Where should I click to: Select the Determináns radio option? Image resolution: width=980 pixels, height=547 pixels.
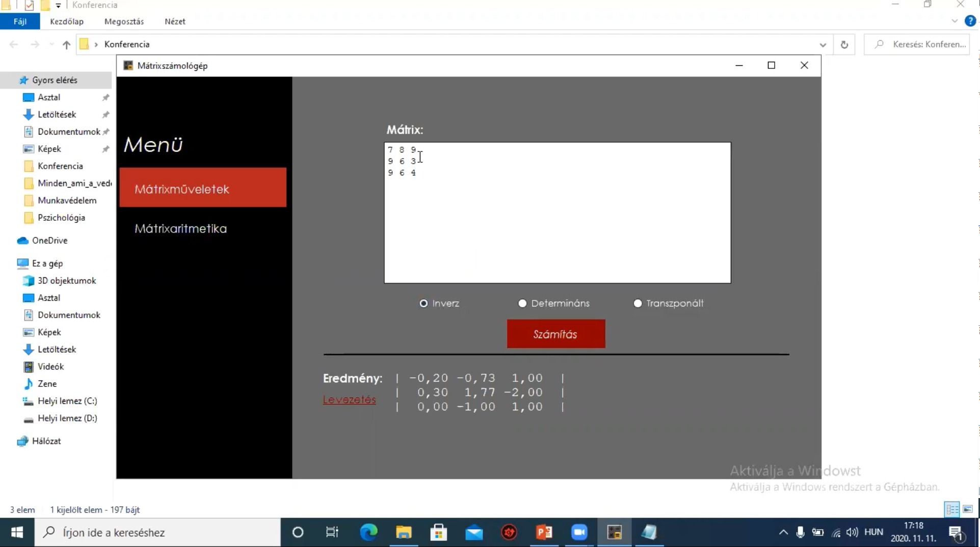coord(522,303)
